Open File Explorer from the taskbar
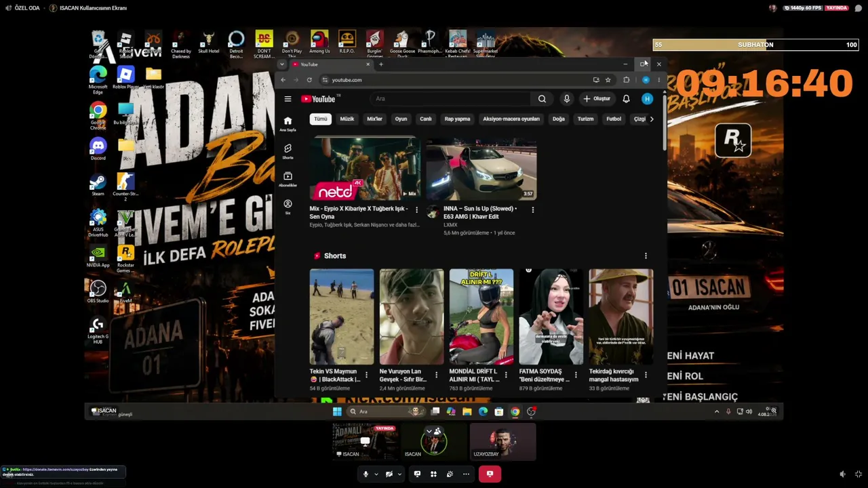 [x=467, y=411]
